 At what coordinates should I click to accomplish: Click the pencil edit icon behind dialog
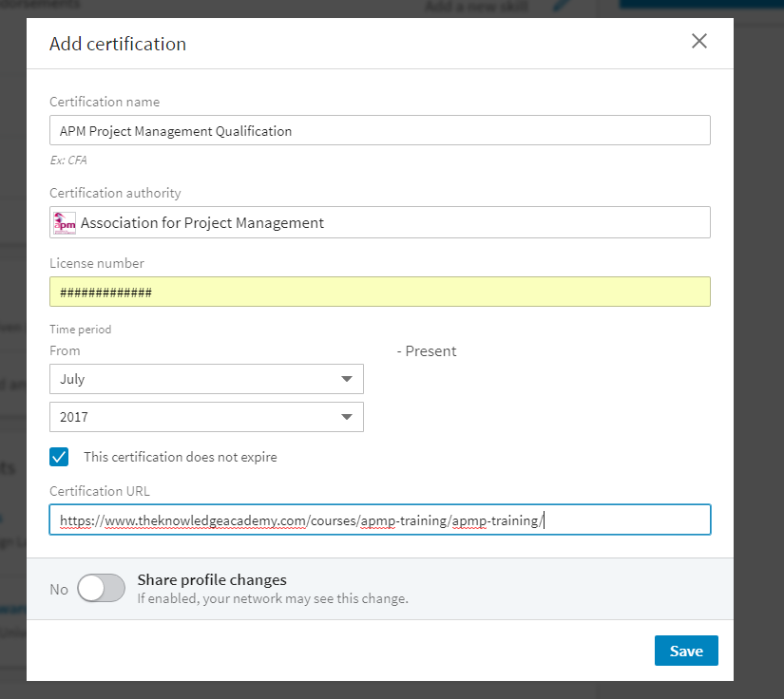562,7
